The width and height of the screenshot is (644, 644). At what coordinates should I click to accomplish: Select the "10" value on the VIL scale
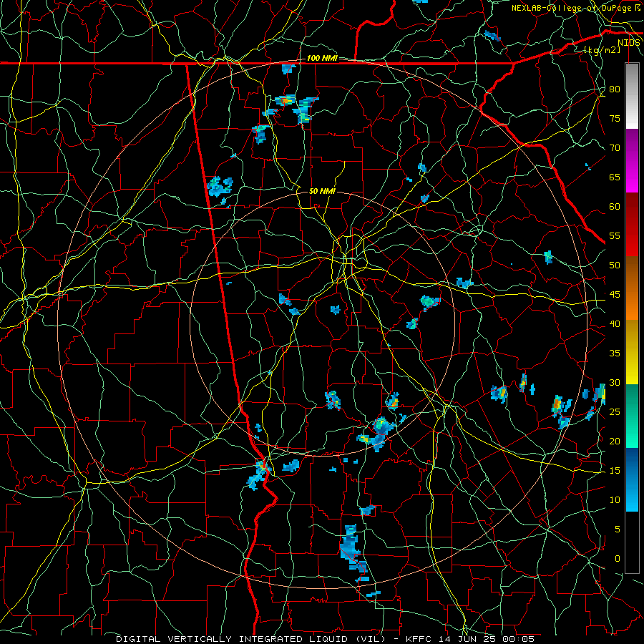[615, 500]
